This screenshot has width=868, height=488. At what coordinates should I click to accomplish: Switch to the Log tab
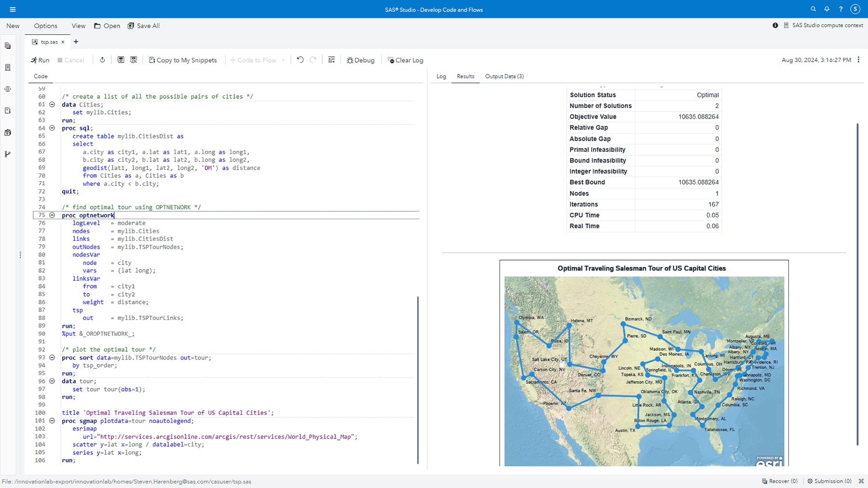441,76
